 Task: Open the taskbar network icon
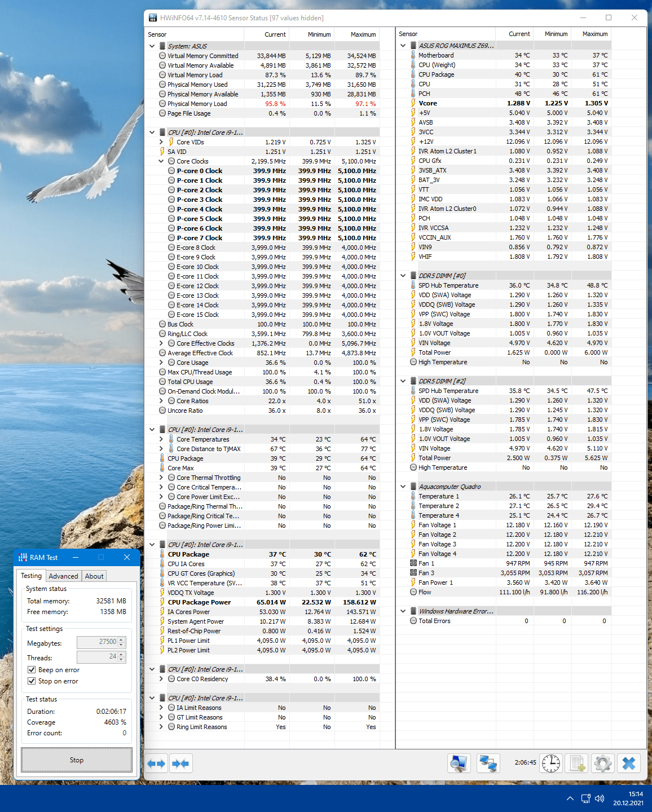click(x=585, y=798)
